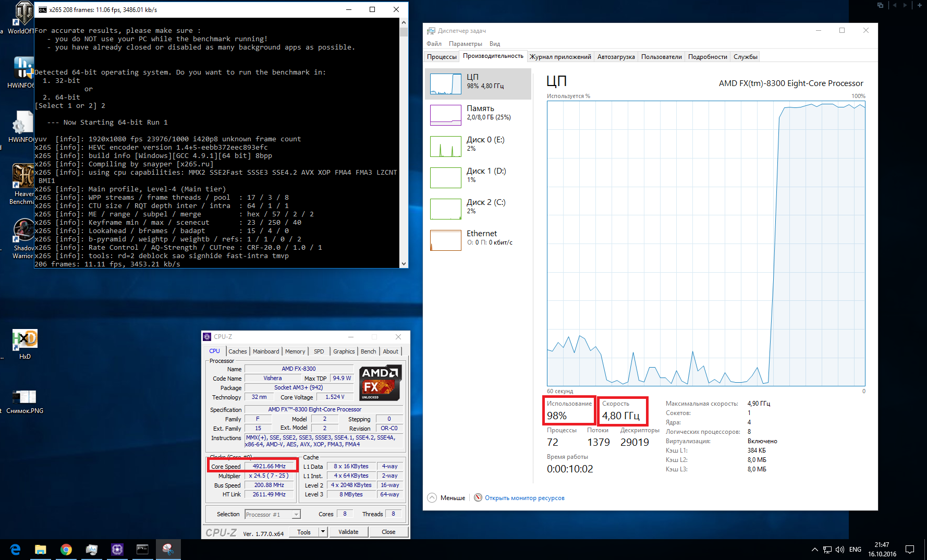Switch to the Автозагрузка tab
The height and width of the screenshot is (560, 927).
click(x=616, y=57)
